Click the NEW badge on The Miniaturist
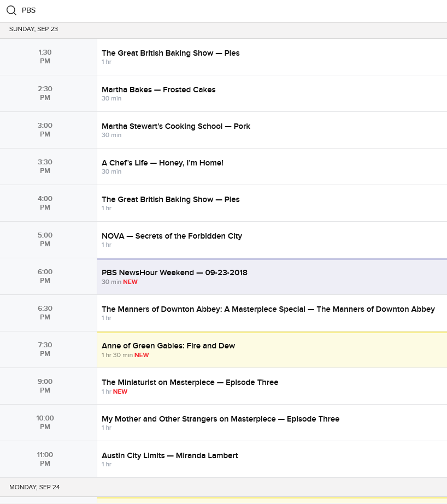 120,392
